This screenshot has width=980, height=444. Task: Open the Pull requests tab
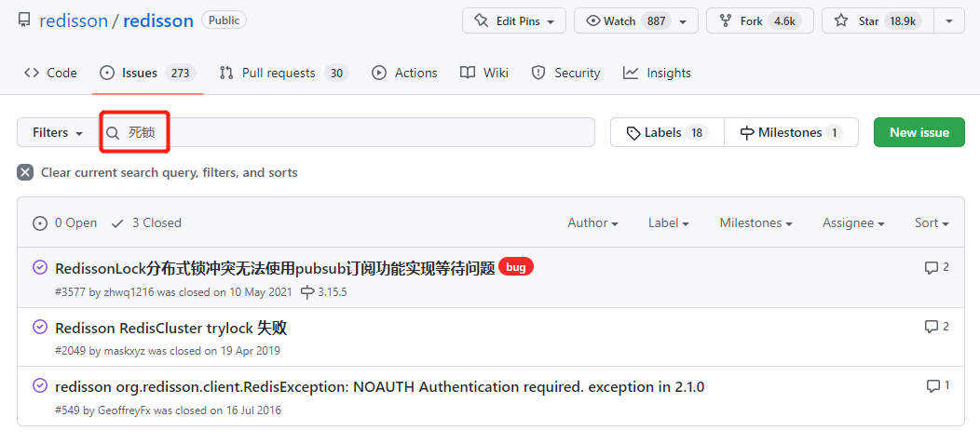pos(284,73)
